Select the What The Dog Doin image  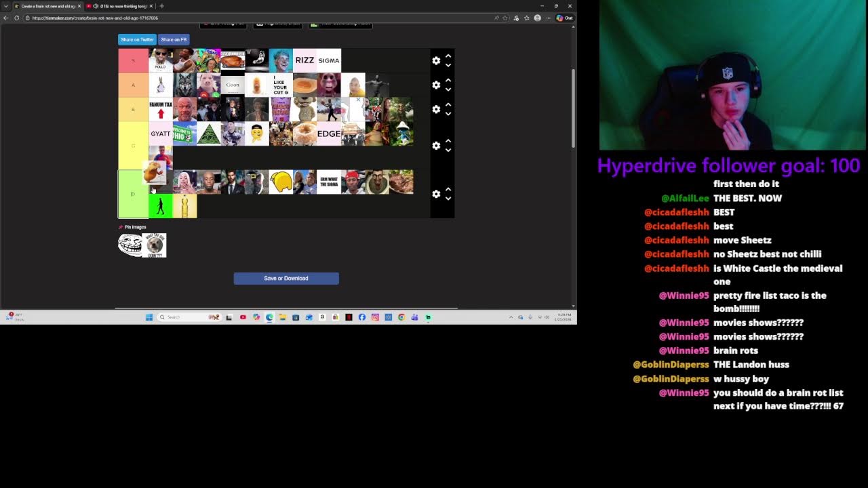click(x=155, y=245)
